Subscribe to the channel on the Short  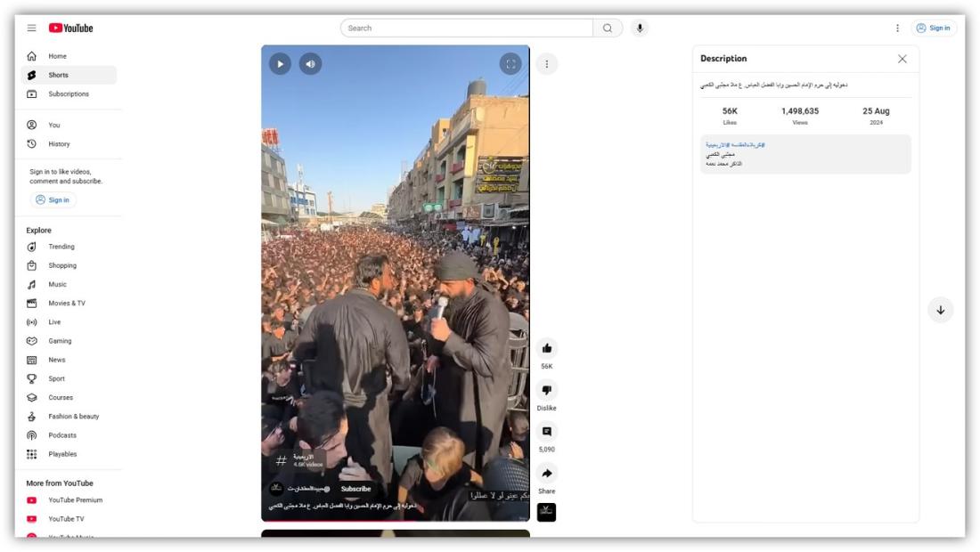[x=355, y=489]
